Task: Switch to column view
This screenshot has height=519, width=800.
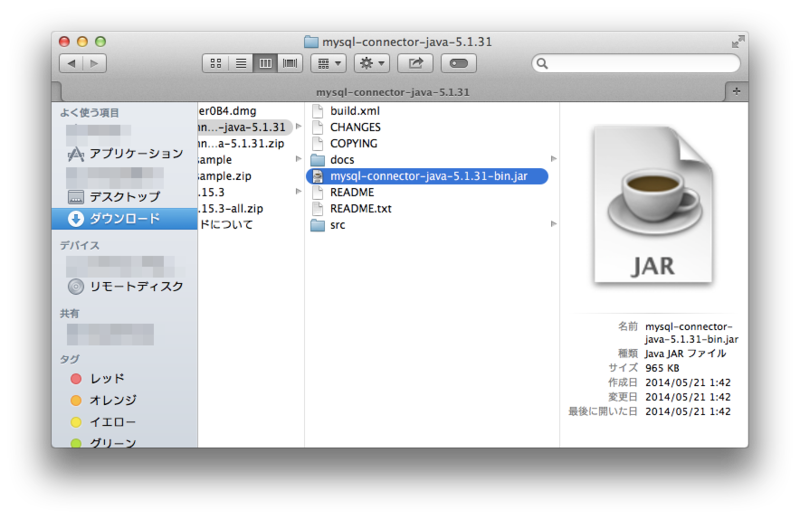Action: click(265, 63)
